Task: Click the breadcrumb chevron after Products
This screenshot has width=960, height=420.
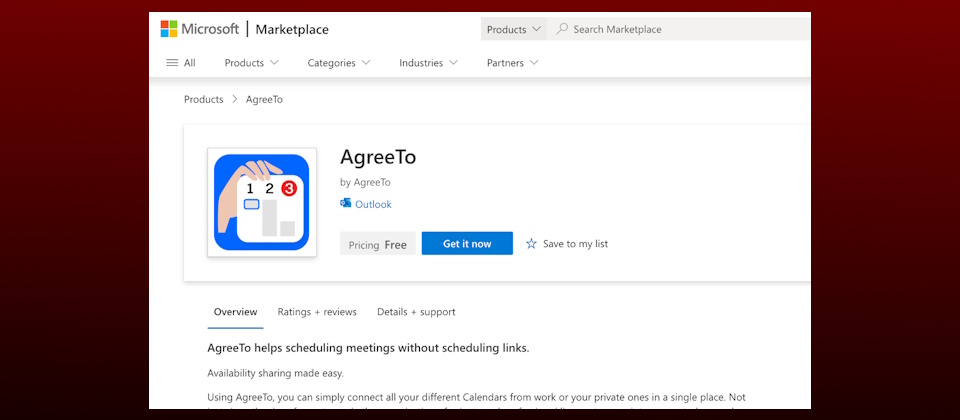Action: (235, 100)
